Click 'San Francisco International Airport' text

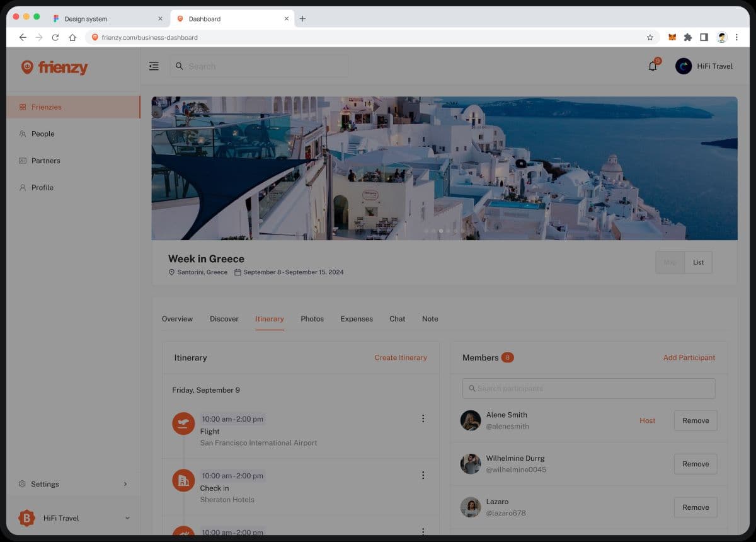(x=259, y=443)
